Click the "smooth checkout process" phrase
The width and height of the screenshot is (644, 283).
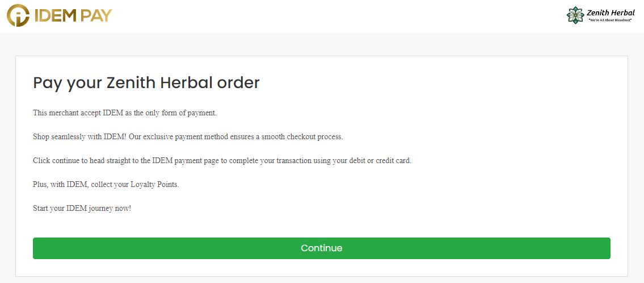[300, 137]
